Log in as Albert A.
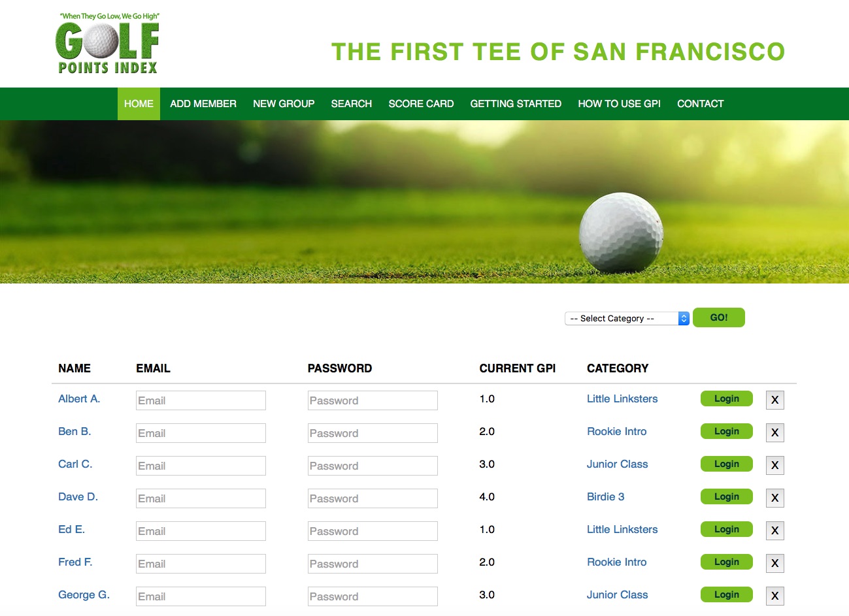 point(727,398)
